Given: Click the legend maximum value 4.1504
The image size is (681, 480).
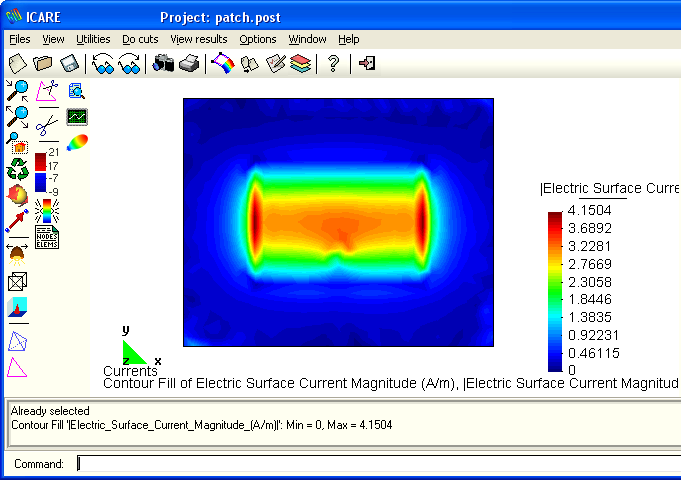Looking at the screenshot, I should click(589, 210).
